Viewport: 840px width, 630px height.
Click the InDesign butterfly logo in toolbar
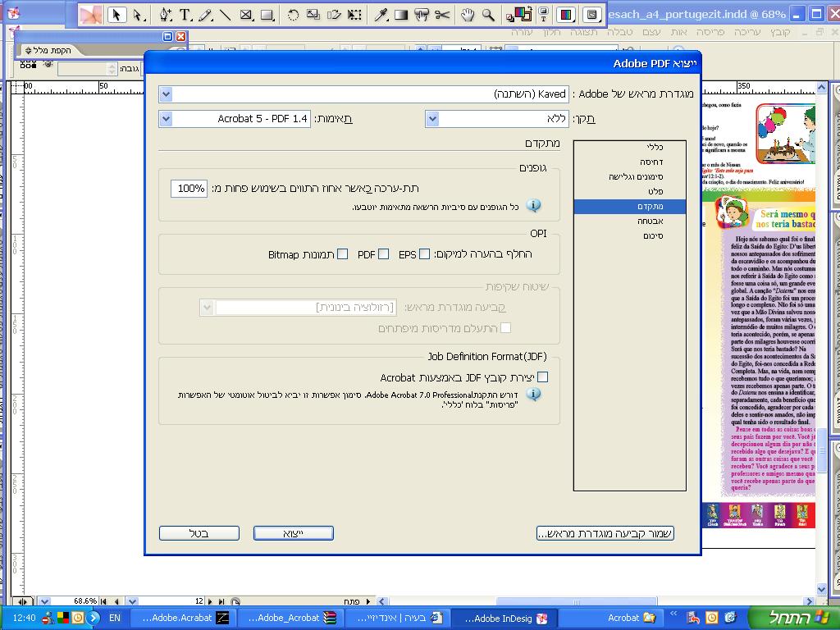click(90, 15)
